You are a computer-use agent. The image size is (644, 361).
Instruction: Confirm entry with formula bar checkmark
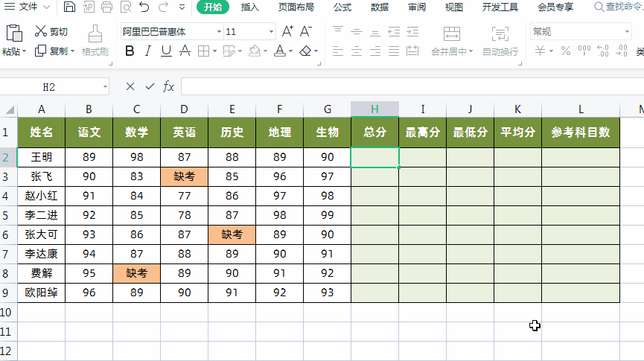(x=150, y=86)
